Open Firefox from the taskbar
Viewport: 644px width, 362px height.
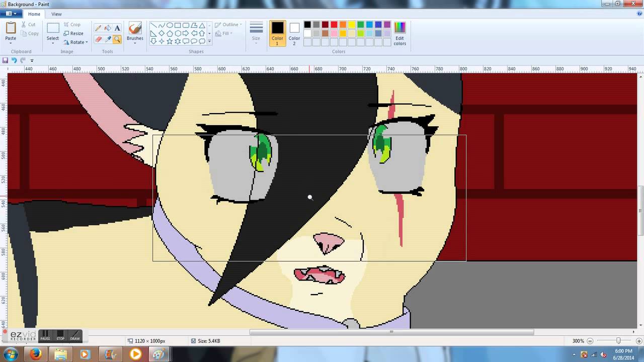click(36, 354)
